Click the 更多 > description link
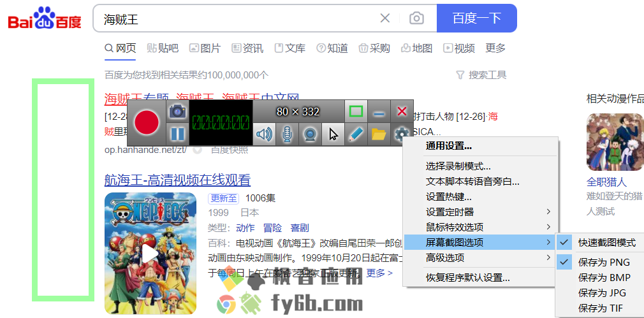The height and width of the screenshot is (318, 644). [x=379, y=273]
